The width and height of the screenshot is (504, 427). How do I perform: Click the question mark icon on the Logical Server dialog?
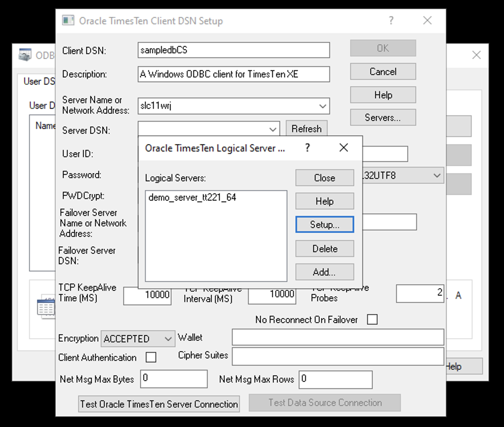point(308,148)
